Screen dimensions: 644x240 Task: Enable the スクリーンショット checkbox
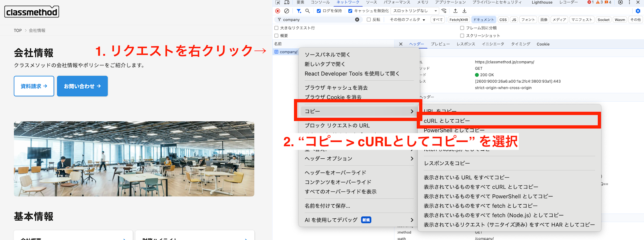(x=462, y=36)
